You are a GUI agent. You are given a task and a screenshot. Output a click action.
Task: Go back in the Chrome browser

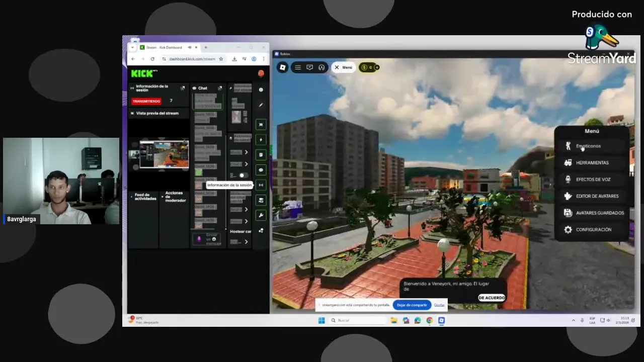tap(133, 59)
